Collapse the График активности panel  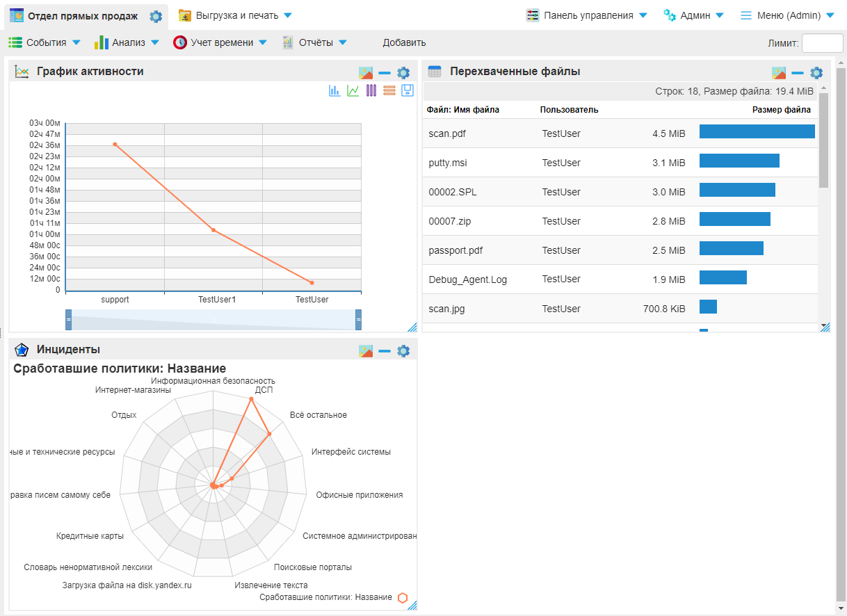pos(384,72)
